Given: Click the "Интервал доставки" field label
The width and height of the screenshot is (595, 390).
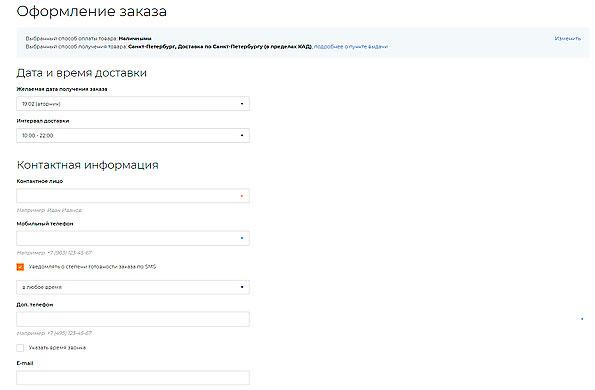Looking at the screenshot, I should click(x=43, y=121).
